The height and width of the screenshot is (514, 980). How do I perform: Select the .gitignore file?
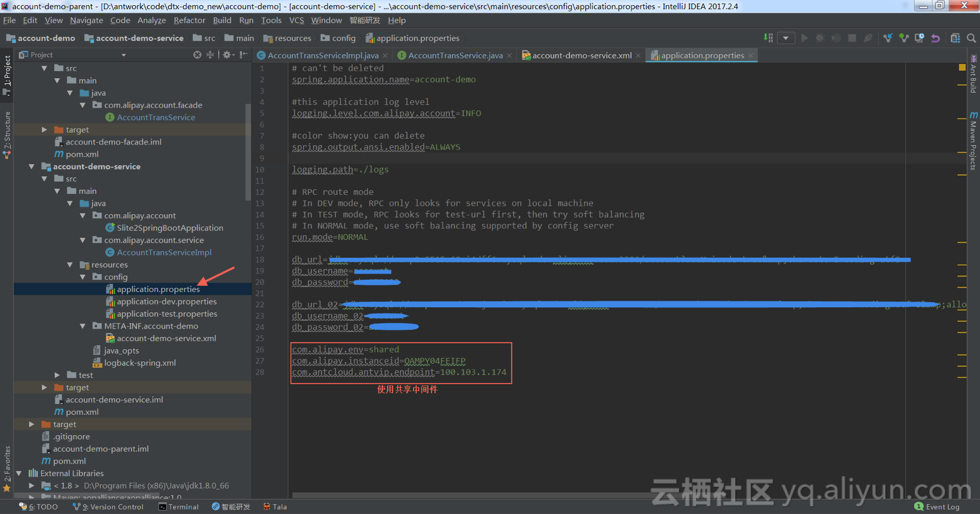click(71, 436)
